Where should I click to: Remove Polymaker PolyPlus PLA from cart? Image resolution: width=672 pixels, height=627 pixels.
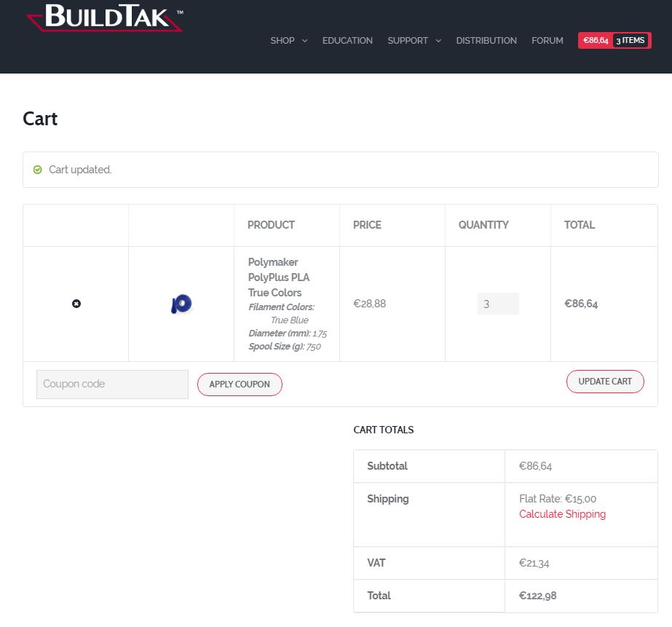click(x=76, y=304)
